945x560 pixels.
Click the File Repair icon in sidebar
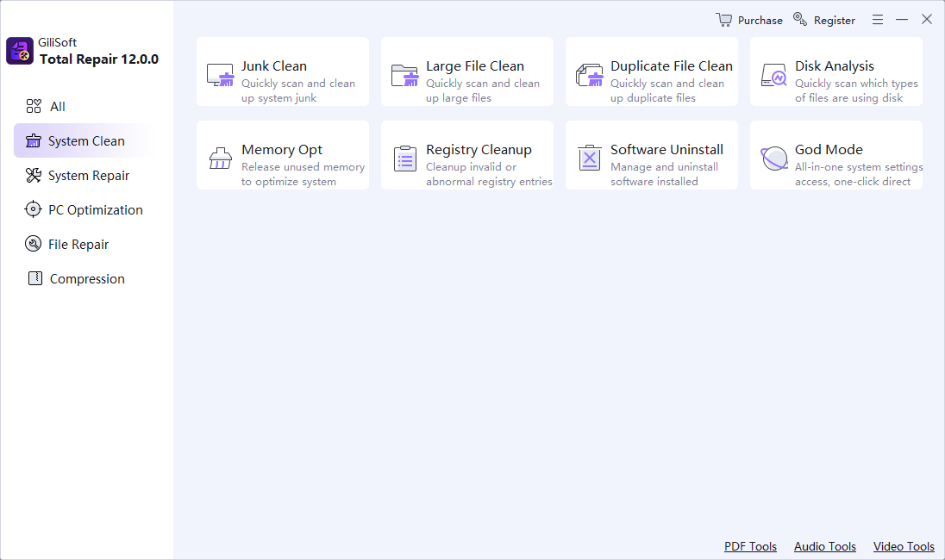[33, 244]
